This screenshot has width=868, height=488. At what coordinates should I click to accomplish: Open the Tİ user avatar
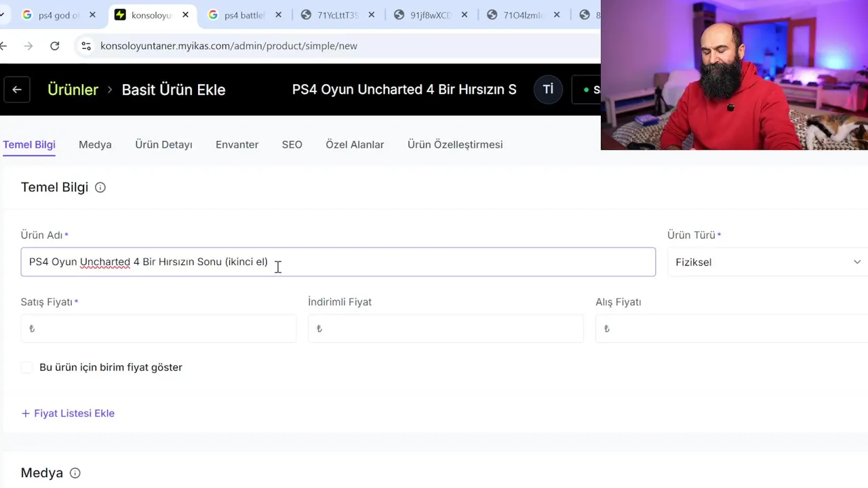548,89
